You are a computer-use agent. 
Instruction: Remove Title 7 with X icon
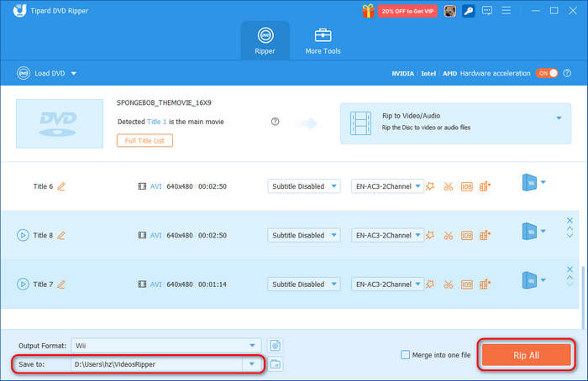[x=570, y=269]
